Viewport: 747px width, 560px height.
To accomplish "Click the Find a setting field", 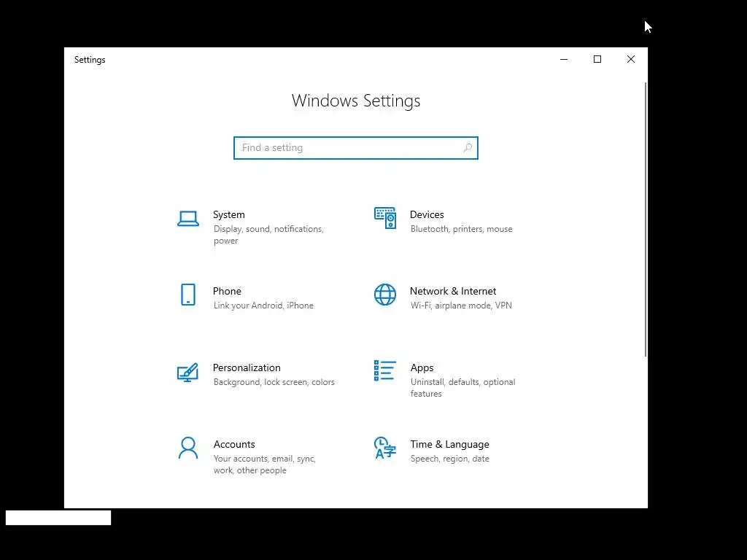I will coord(356,148).
